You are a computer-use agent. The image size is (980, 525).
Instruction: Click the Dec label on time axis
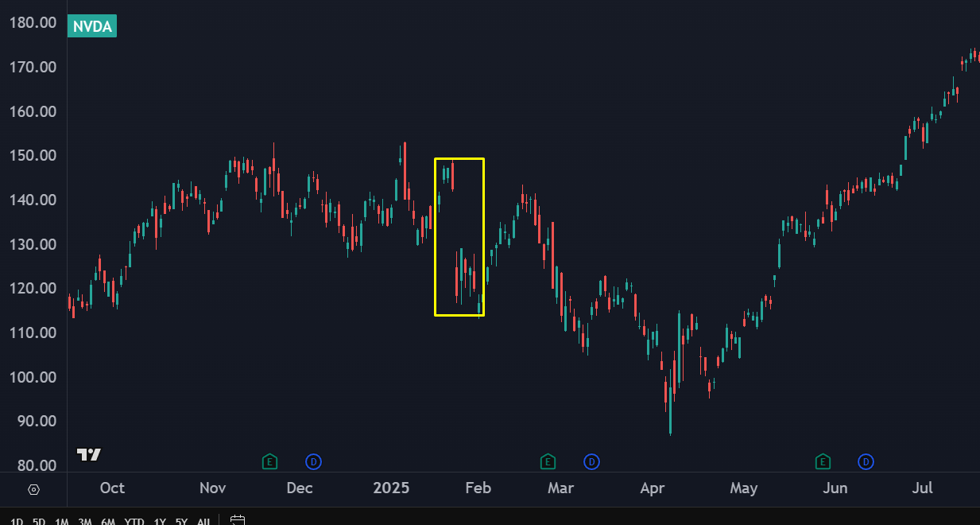click(x=300, y=488)
